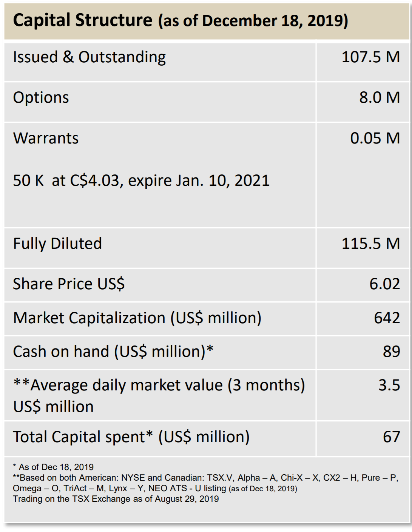The height and width of the screenshot is (532, 412).
Task: Select the Warrants row label
Action: (46, 138)
